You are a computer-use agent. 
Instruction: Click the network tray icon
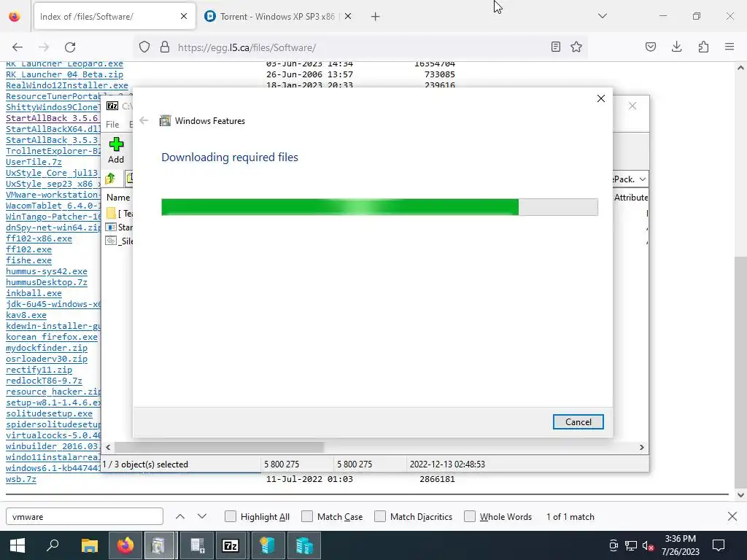[631, 546]
